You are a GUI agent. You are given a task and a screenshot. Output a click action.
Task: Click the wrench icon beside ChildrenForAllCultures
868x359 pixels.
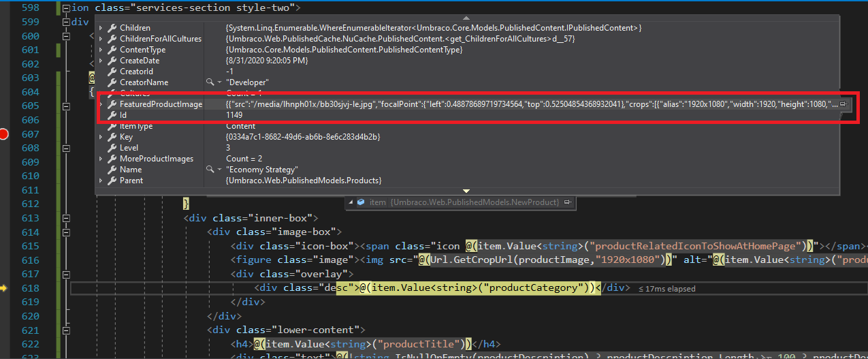tap(112, 39)
